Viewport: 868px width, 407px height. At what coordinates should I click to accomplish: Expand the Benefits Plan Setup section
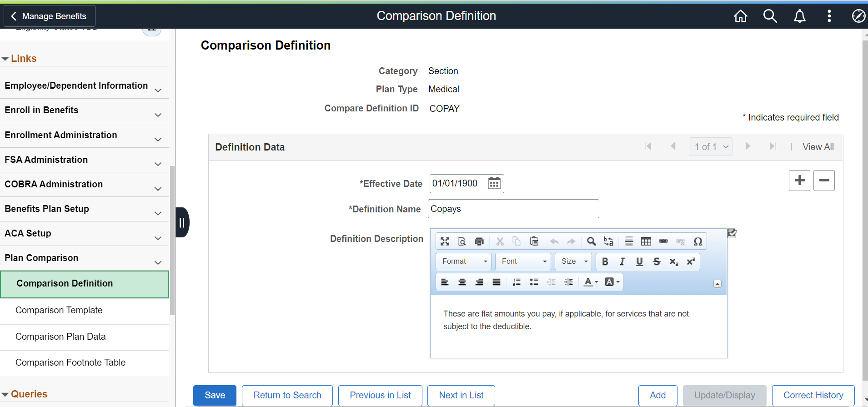pos(85,209)
